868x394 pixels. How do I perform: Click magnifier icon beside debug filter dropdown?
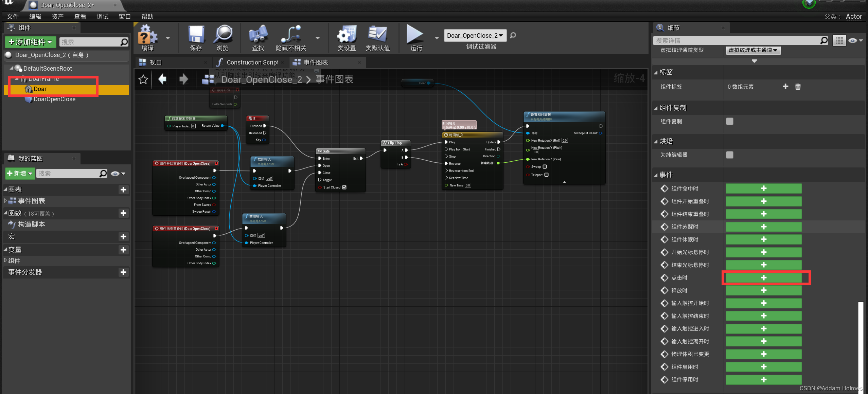(x=513, y=35)
